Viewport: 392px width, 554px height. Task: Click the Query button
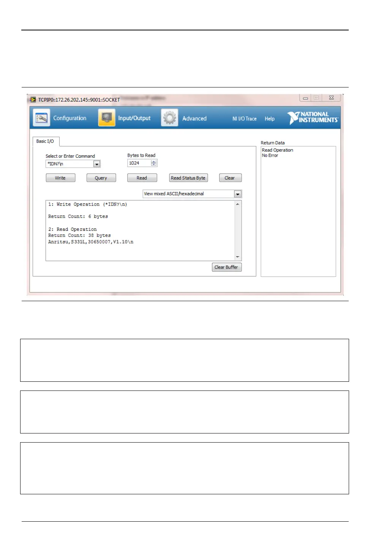pos(101,178)
